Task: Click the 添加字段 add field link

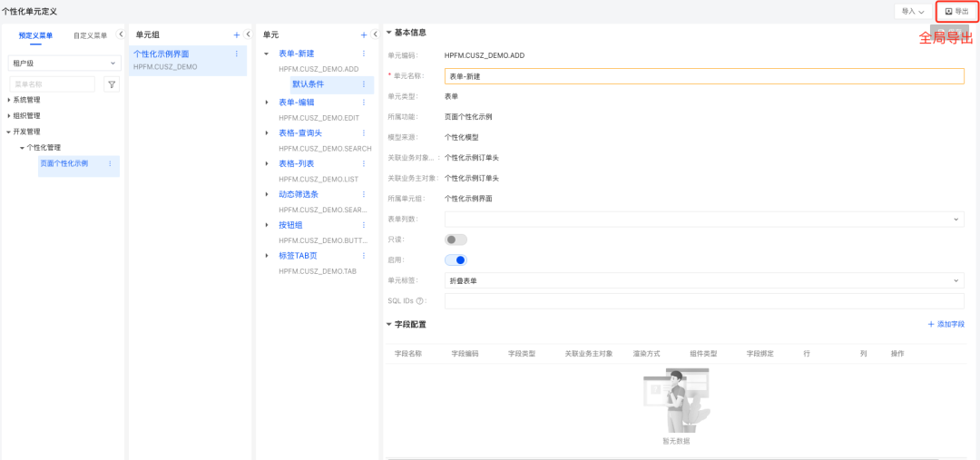Action: pos(946,324)
